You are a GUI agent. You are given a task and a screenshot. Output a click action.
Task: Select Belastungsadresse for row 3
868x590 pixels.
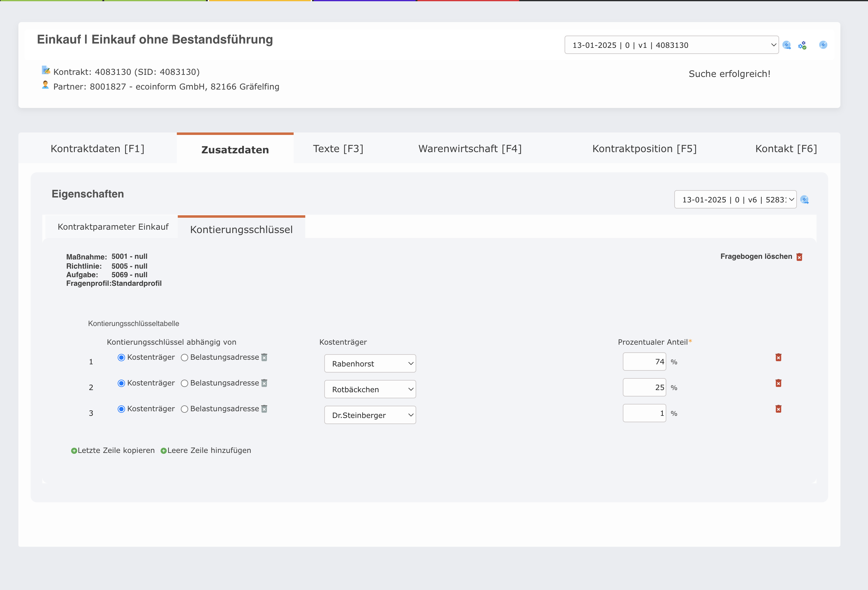pyautogui.click(x=184, y=409)
